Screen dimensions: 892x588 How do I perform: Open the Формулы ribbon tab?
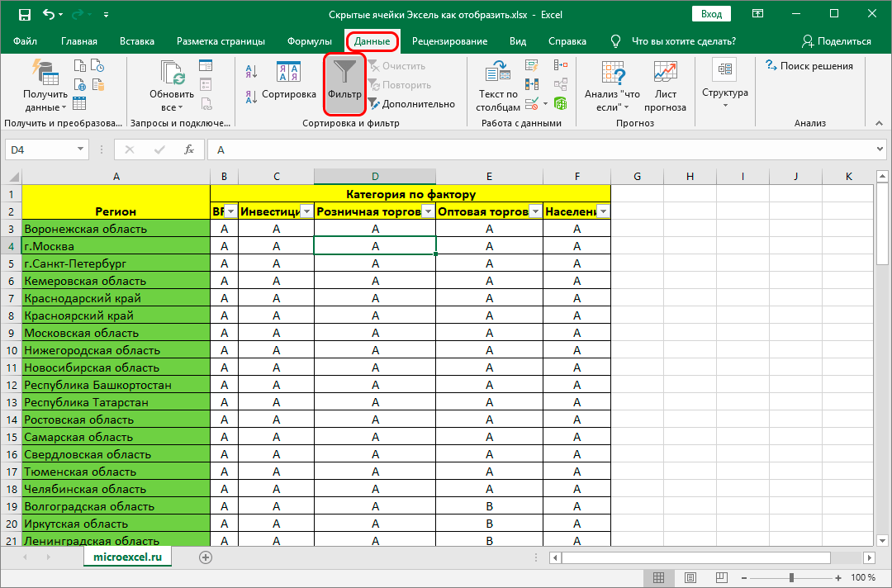(x=310, y=41)
